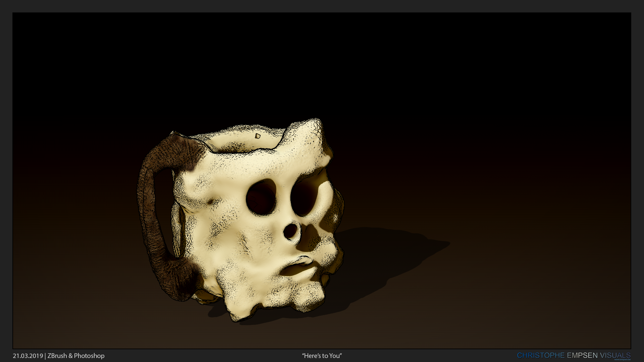Click the "Here's to You" title

coord(322,356)
